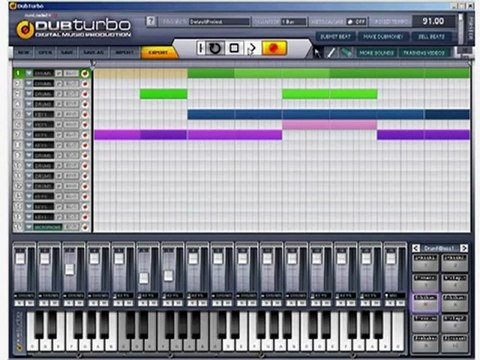Select the arrow pointer tool
The image size is (480, 360).
[x=317, y=53]
